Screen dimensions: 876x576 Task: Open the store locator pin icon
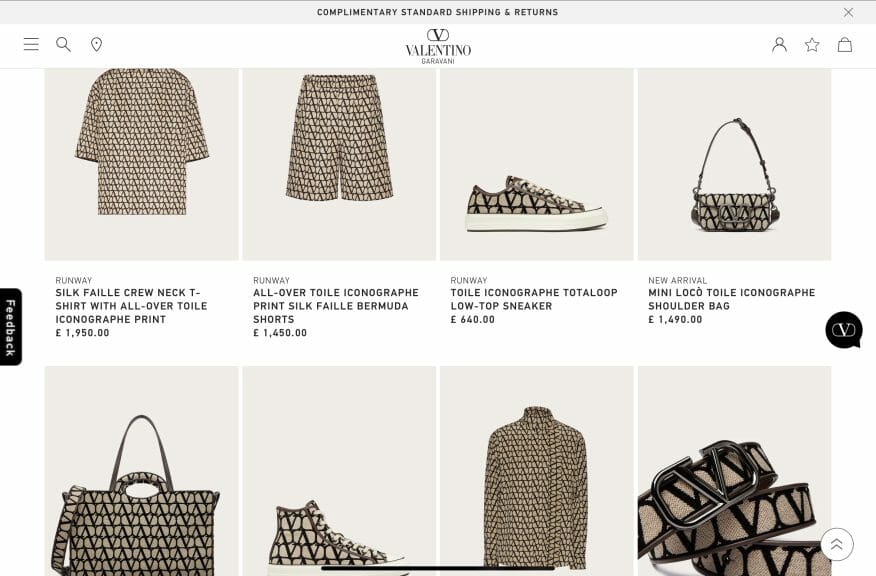click(x=97, y=45)
